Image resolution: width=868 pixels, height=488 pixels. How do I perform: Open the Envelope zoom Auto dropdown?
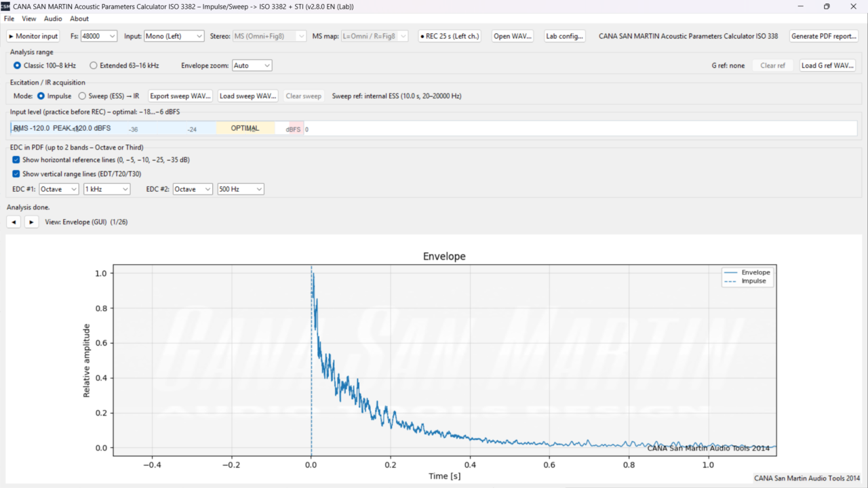click(x=252, y=66)
